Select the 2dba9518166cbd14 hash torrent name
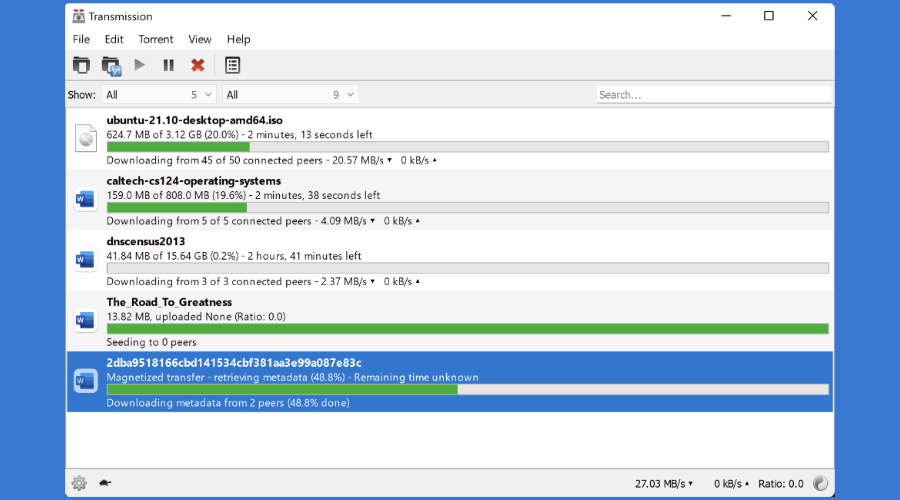The image size is (900, 500). (x=234, y=363)
